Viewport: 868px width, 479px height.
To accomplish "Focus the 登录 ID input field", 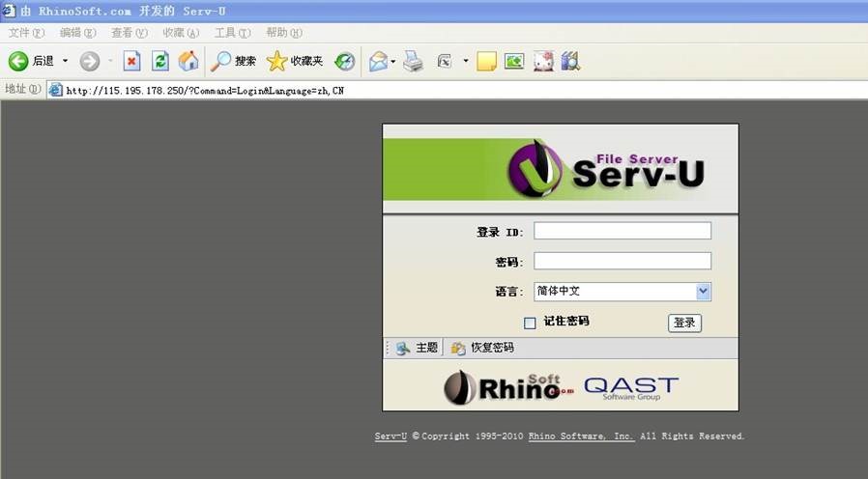I will coord(622,231).
